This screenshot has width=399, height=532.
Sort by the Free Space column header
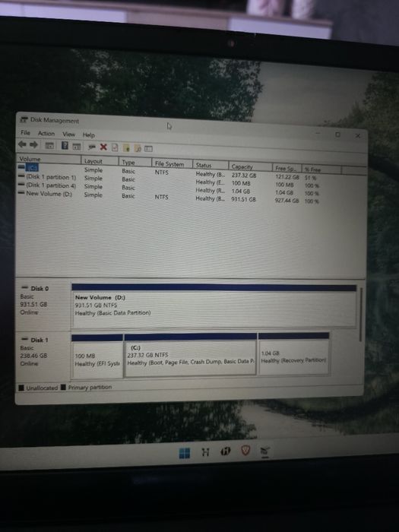(287, 168)
